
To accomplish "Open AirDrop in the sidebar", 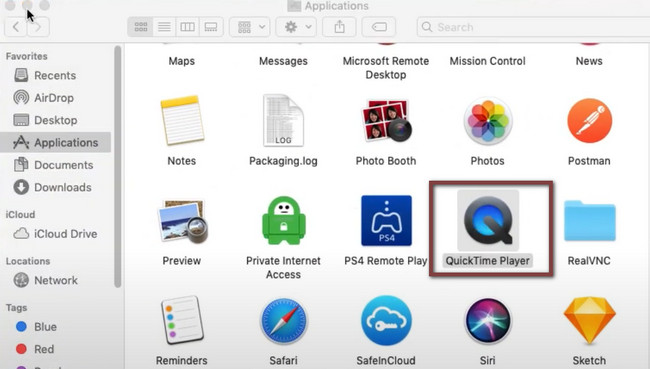I will point(55,98).
